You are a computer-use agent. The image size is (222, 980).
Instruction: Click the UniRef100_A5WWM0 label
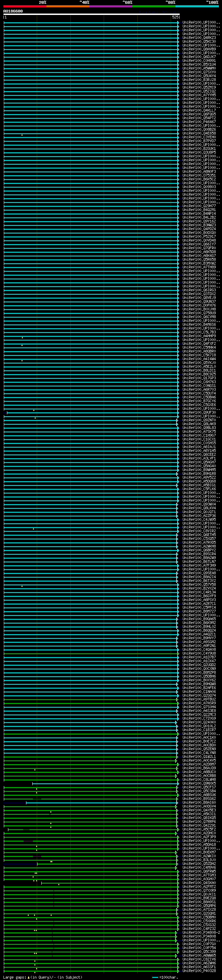199,68
